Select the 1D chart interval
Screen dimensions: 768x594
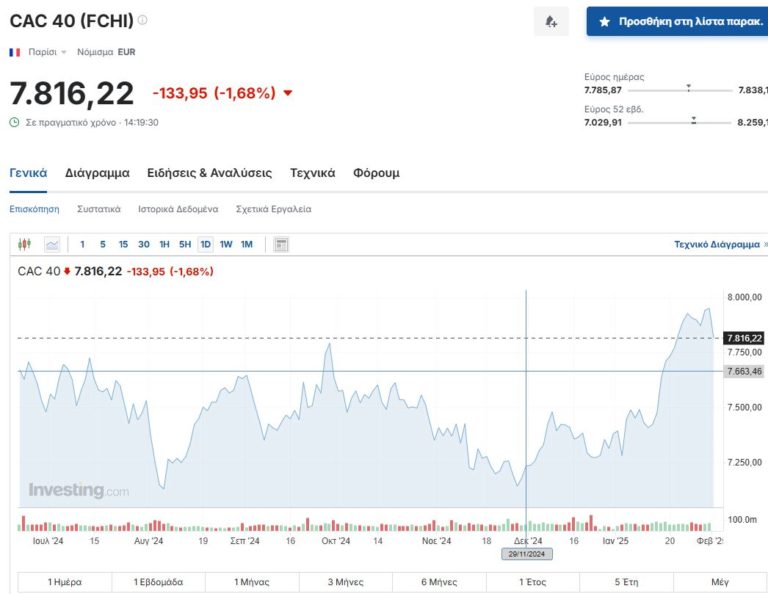(x=205, y=244)
